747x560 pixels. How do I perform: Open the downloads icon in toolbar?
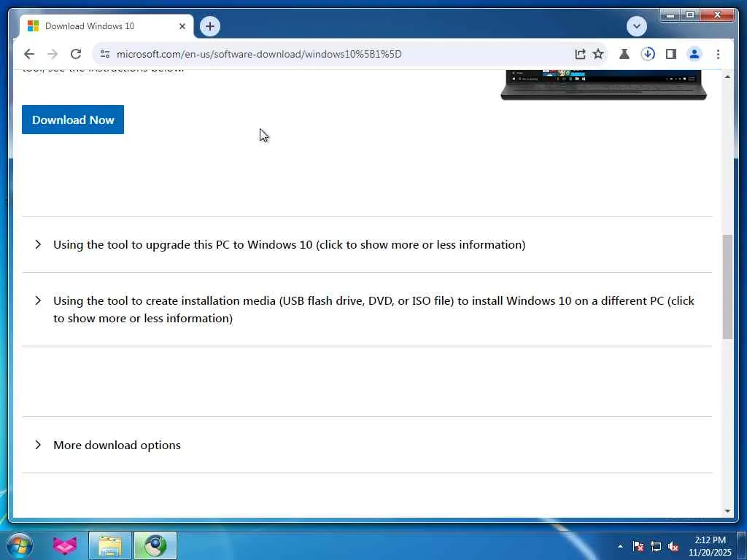click(x=648, y=54)
